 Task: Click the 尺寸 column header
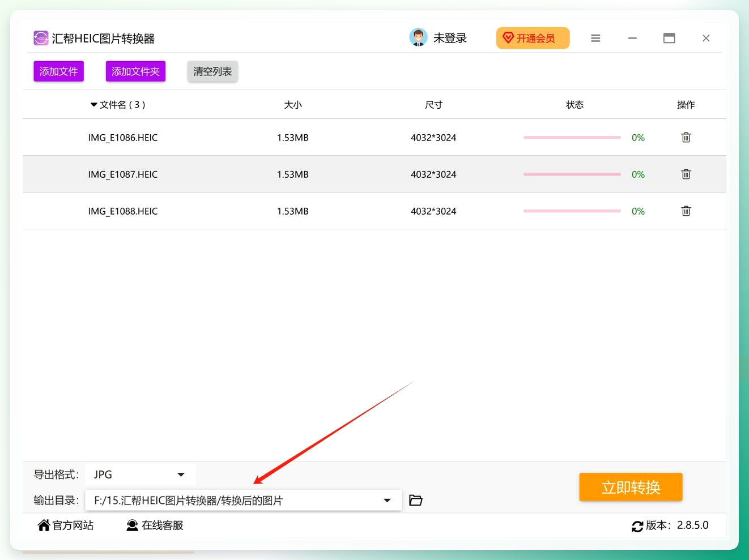(x=433, y=105)
